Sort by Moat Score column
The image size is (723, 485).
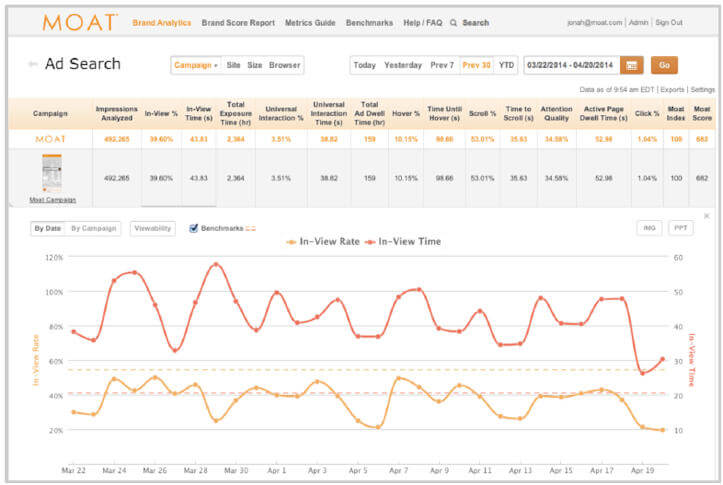pyautogui.click(x=702, y=113)
